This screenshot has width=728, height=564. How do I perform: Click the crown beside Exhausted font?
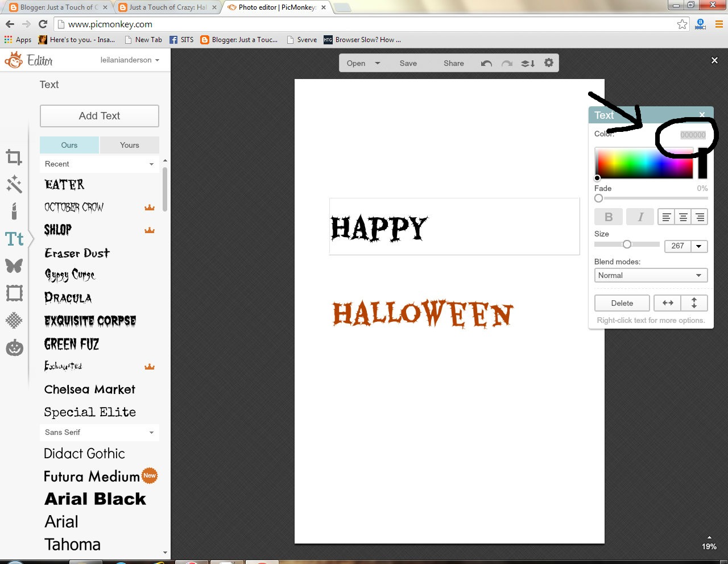click(150, 367)
